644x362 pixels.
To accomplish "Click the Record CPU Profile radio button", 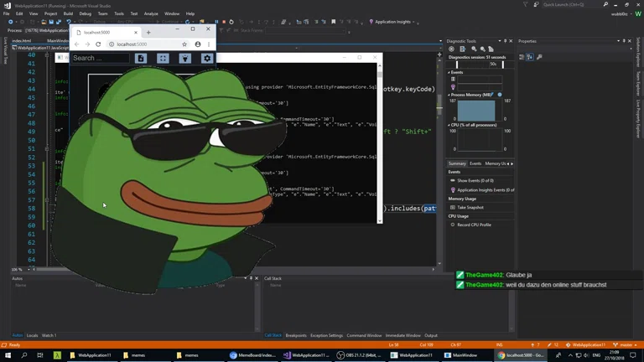I will click(453, 225).
